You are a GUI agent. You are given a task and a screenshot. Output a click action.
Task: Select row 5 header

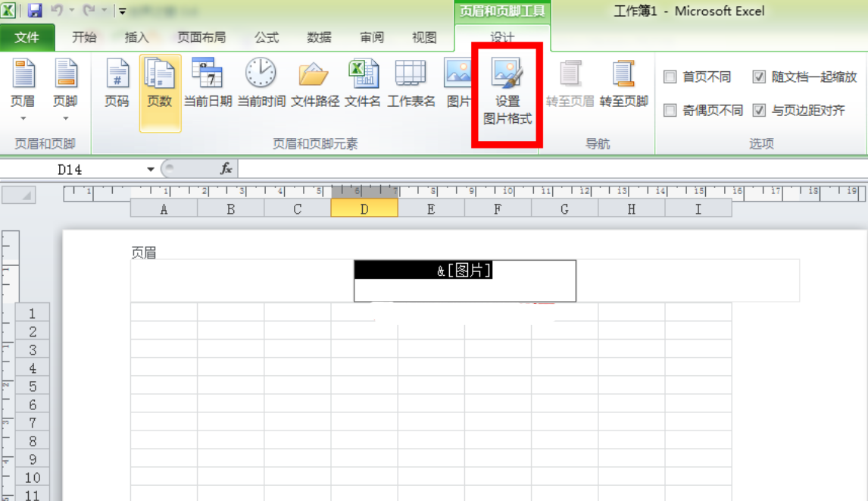coord(32,386)
